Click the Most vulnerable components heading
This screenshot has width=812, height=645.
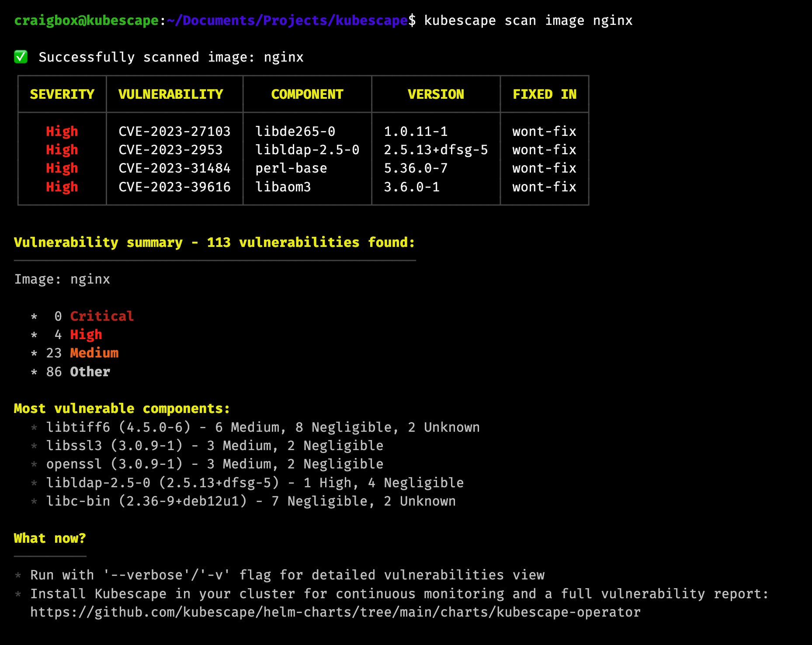pos(121,408)
